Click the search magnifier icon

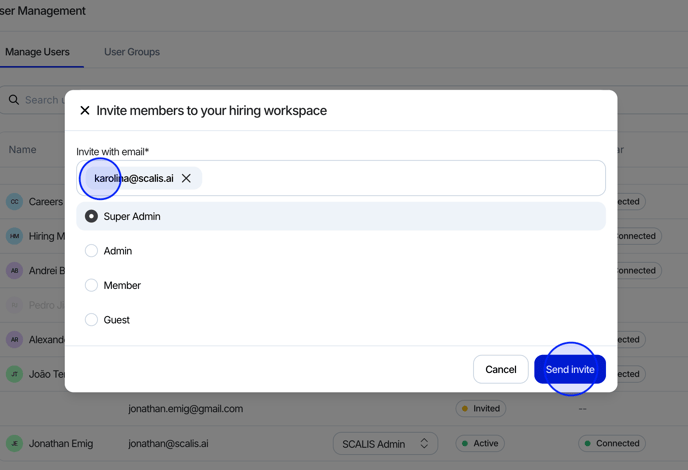14,100
